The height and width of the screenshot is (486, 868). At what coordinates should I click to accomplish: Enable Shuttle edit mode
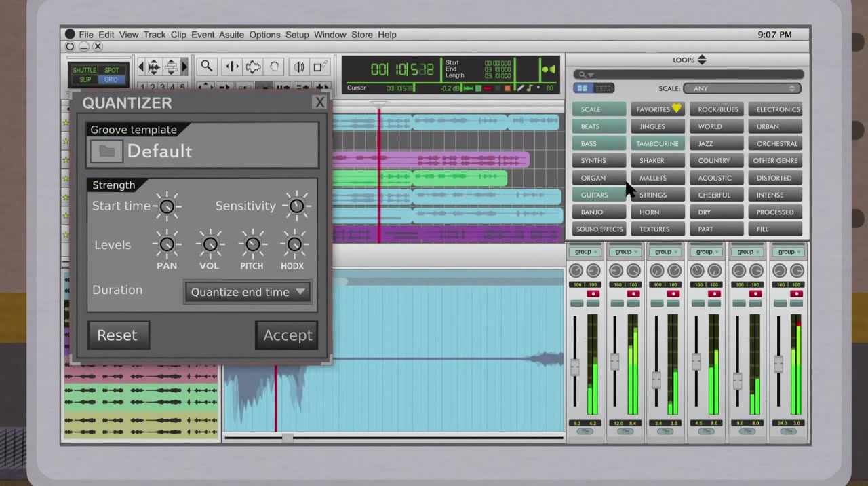85,70
